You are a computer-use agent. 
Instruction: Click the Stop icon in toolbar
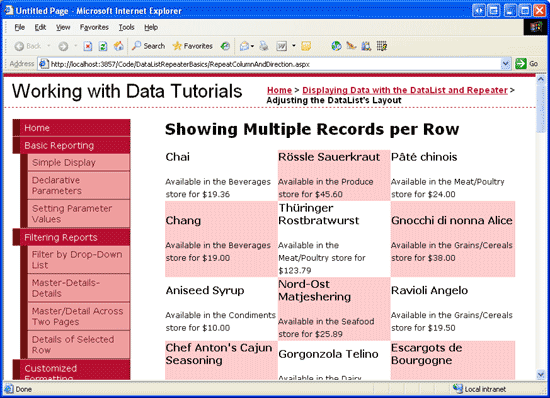point(88,46)
